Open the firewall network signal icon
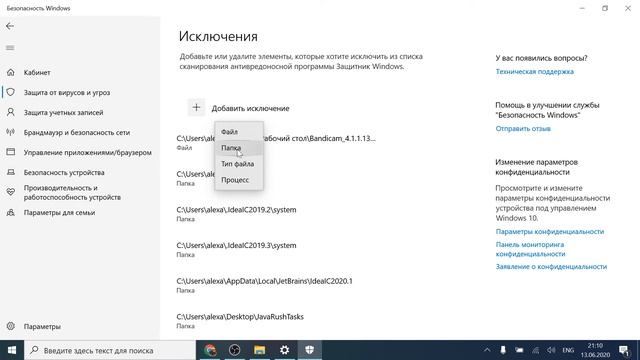 pos(11,132)
